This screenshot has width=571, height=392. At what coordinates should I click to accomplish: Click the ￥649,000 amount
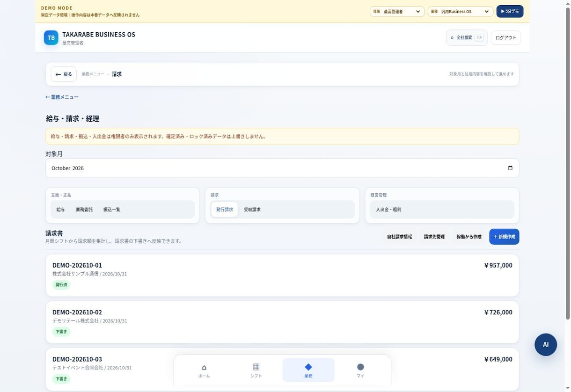click(498, 359)
